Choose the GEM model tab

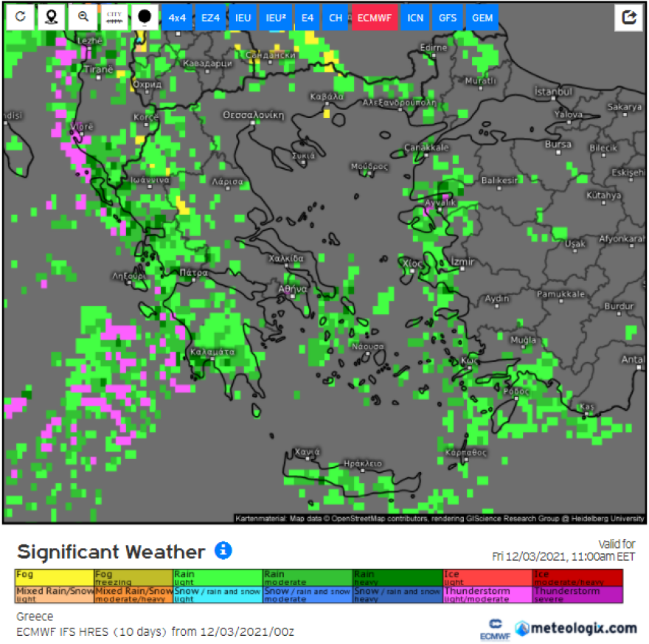coord(482,18)
